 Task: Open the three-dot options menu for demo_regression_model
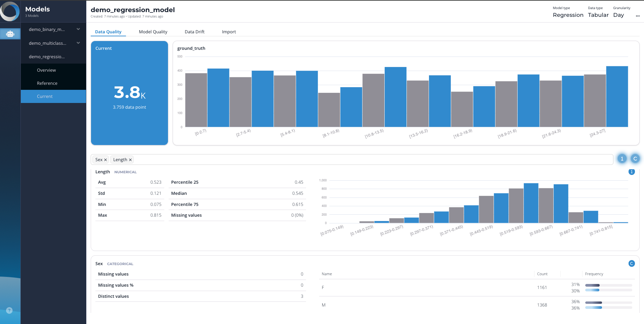638,15
